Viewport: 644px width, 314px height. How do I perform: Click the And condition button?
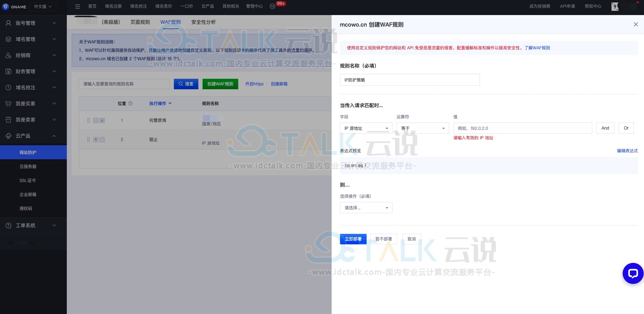click(605, 128)
